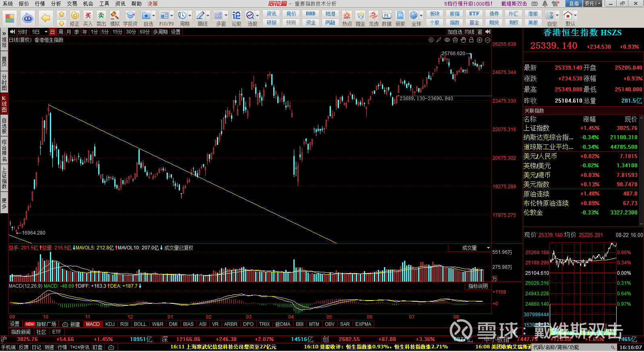Click the stock code search input field
644x352 pixels.
pyautogui.click(x=574, y=347)
